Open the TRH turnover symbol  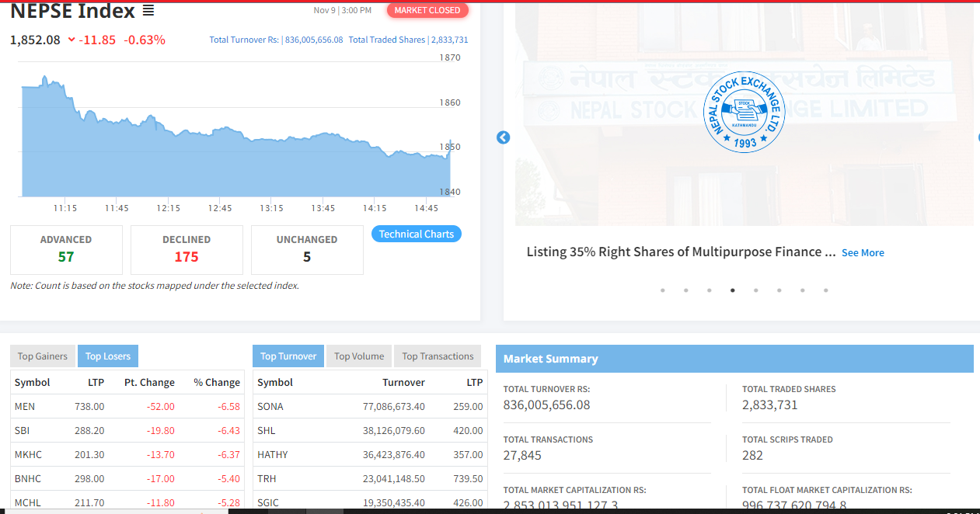267,478
